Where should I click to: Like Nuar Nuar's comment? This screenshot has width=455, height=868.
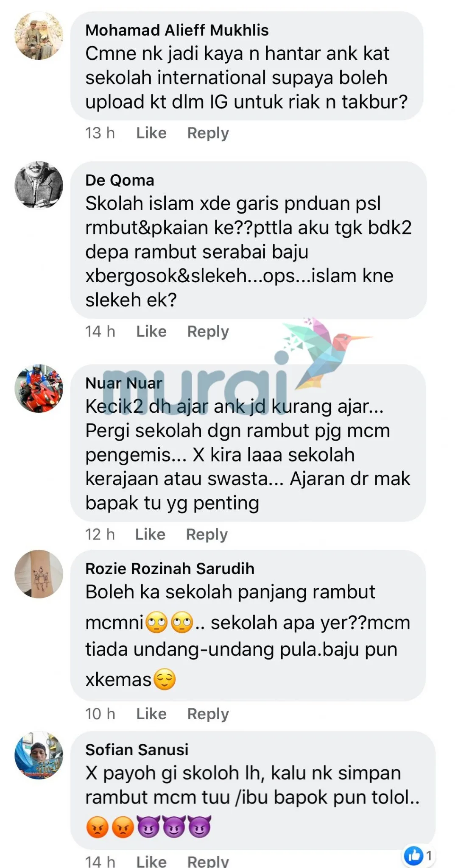pos(150,534)
